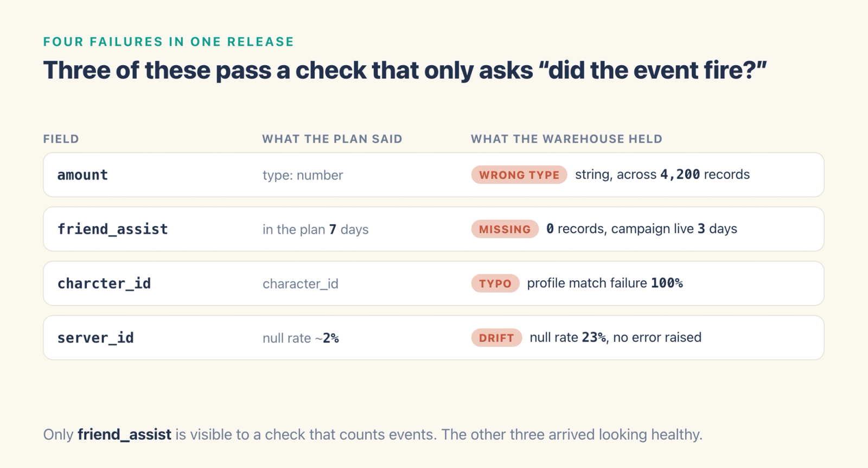Select the character_id plan value
This screenshot has height=468, width=868.
tap(301, 284)
